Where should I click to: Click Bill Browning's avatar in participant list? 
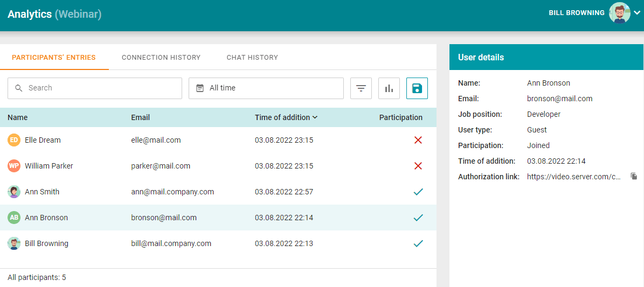pyautogui.click(x=14, y=243)
